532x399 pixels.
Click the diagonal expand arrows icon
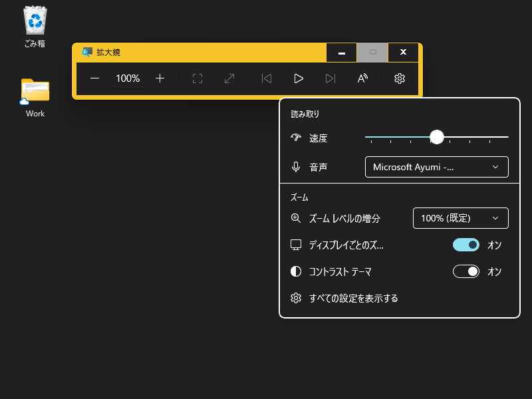pyautogui.click(x=229, y=78)
